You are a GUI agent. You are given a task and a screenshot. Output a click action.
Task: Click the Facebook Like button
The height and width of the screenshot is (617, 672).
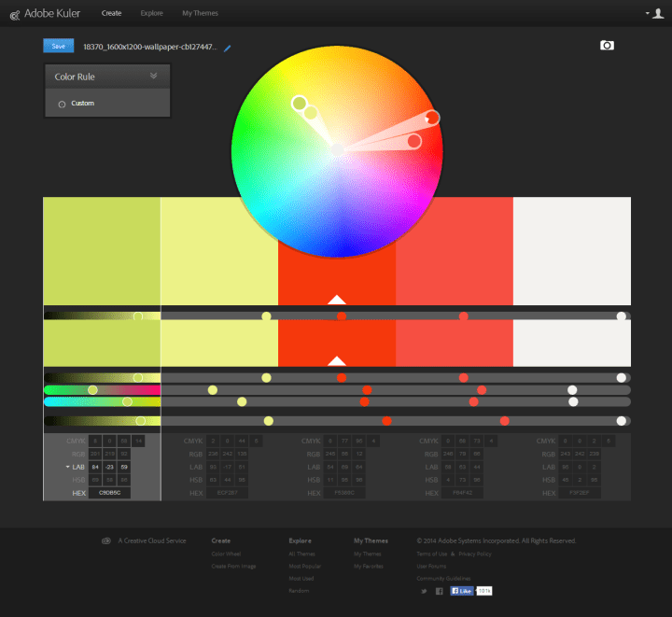click(462, 591)
